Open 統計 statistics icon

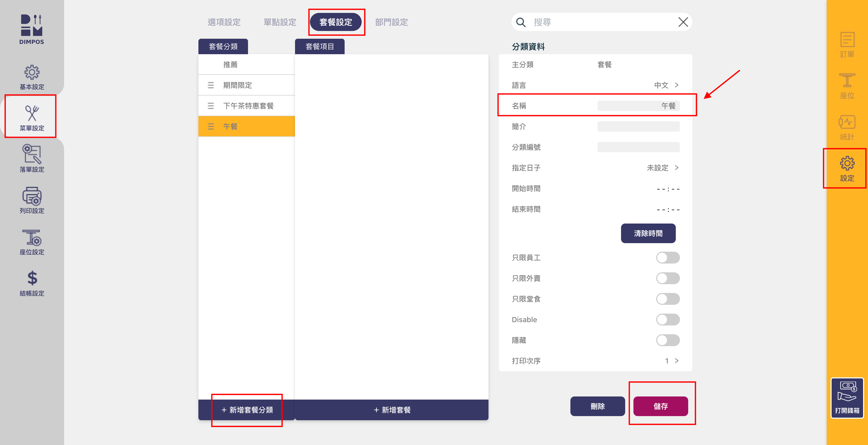[847, 122]
